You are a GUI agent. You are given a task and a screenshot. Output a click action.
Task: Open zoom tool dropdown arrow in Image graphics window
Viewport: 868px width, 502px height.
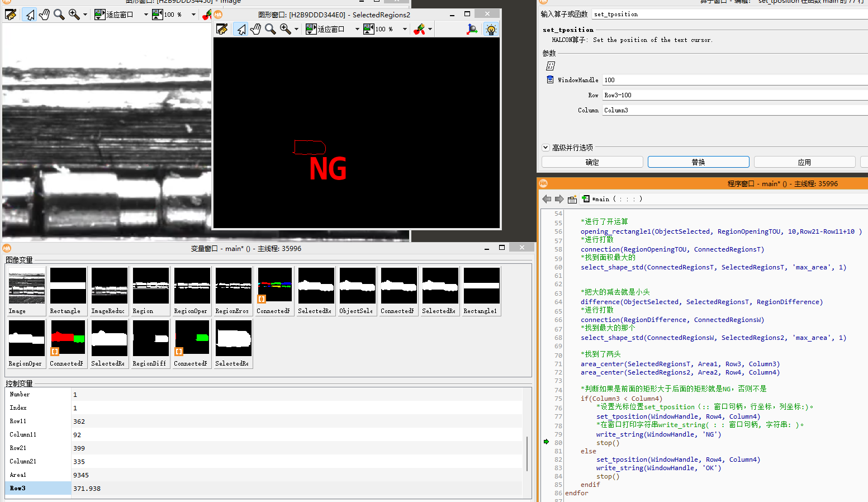pos(85,15)
